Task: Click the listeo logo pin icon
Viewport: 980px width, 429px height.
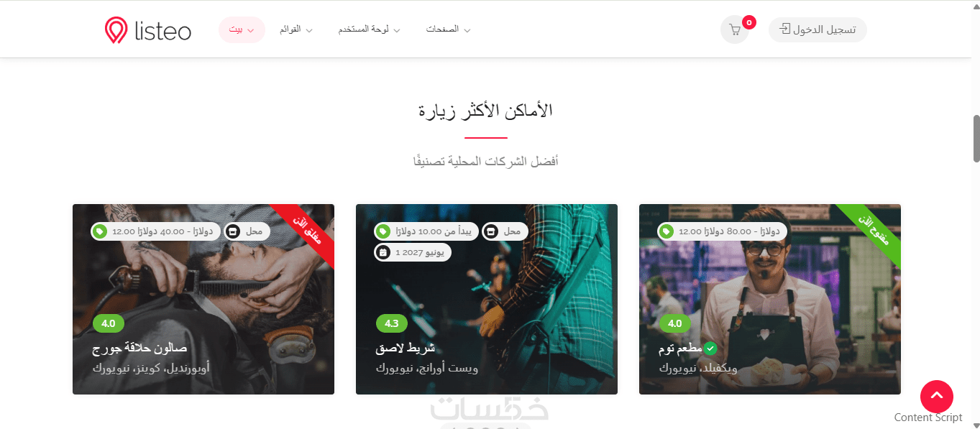Action: click(115, 30)
